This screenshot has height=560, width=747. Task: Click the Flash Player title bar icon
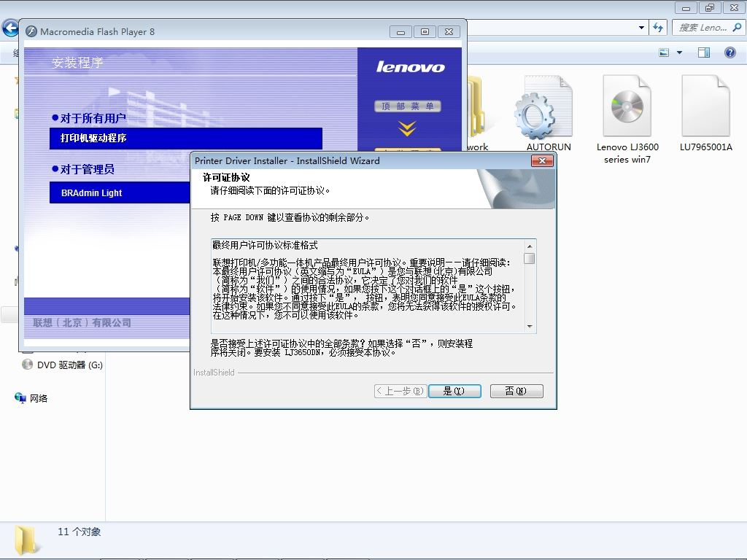click(31, 31)
